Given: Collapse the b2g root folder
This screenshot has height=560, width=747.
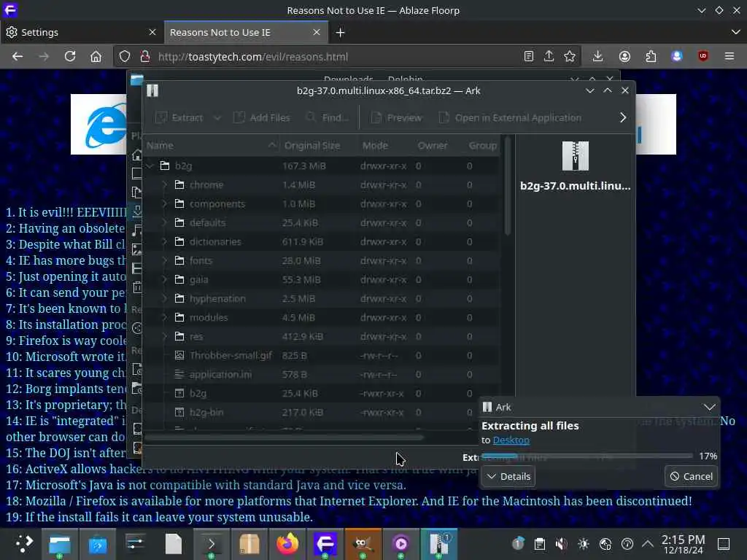Looking at the screenshot, I should (x=150, y=166).
